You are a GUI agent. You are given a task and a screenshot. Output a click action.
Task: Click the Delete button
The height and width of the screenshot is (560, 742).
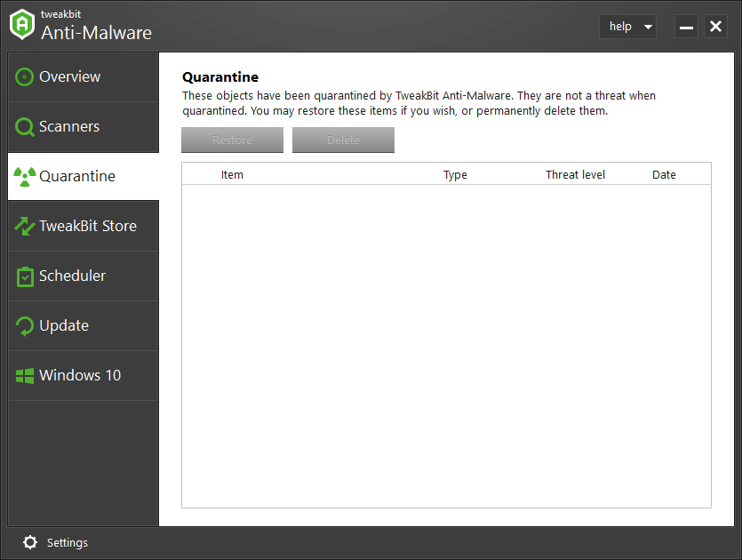point(343,140)
